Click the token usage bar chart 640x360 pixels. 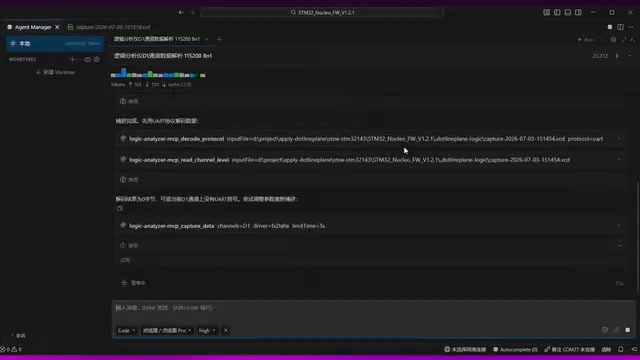(158, 73)
